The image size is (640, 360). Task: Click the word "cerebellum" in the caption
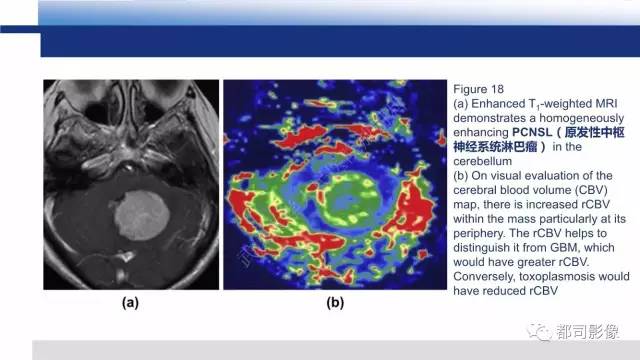tap(482, 161)
